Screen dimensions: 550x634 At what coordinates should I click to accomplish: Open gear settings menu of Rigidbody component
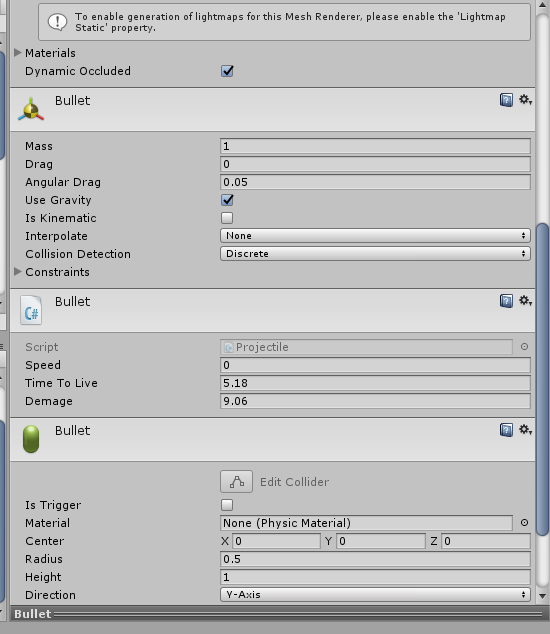point(525,99)
